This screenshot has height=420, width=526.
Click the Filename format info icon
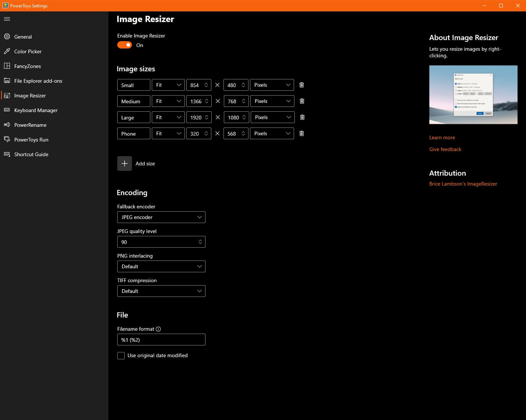point(158,329)
